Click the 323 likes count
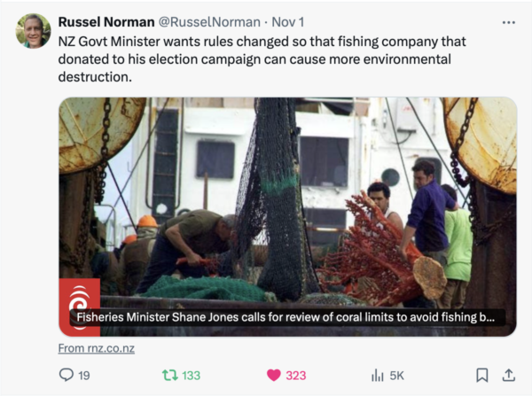532x396 pixels. (x=296, y=375)
